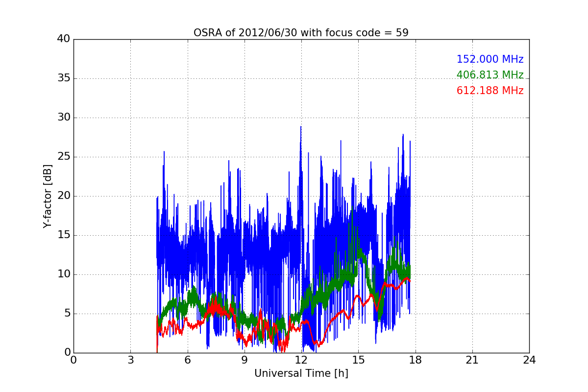Click the y-axis tick label '5'
Viewport: 588px width, 392px height.
(67, 314)
